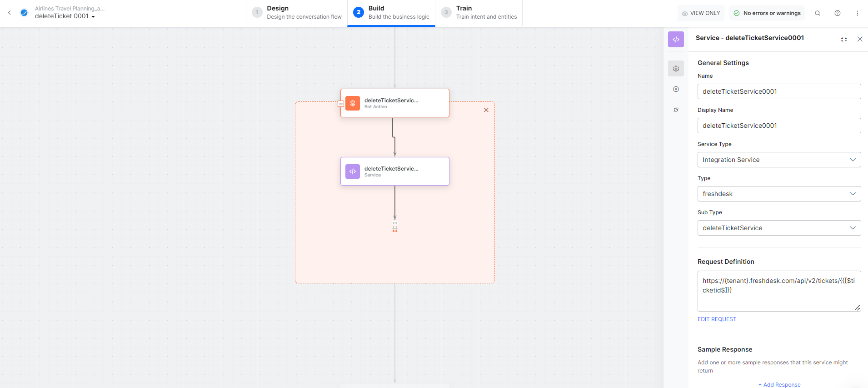Open the Sub Type dropdown
868x388 pixels.
click(x=778, y=228)
